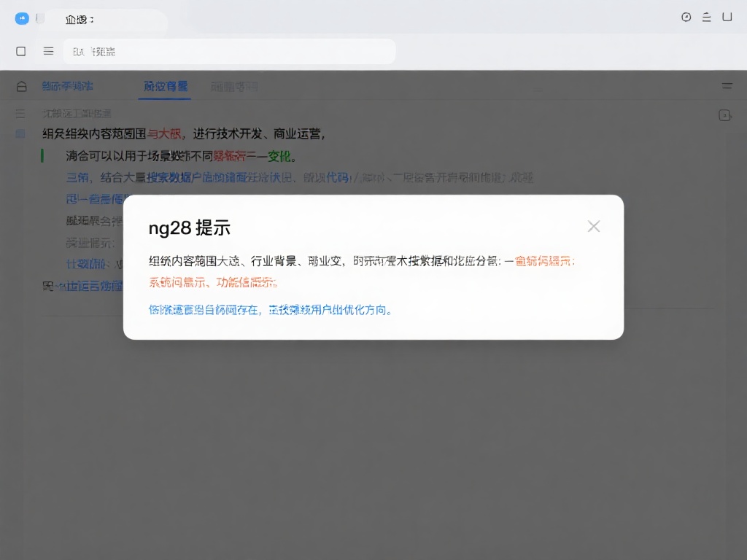
Task: Dismiss the ng28 提示 dialog with the X
Action: [593, 226]
